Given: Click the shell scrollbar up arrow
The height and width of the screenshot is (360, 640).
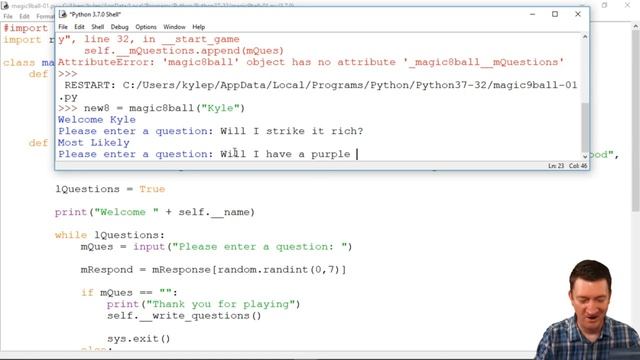Looking at the screenshot, I should pyautogui.click(x=585, y=37).
